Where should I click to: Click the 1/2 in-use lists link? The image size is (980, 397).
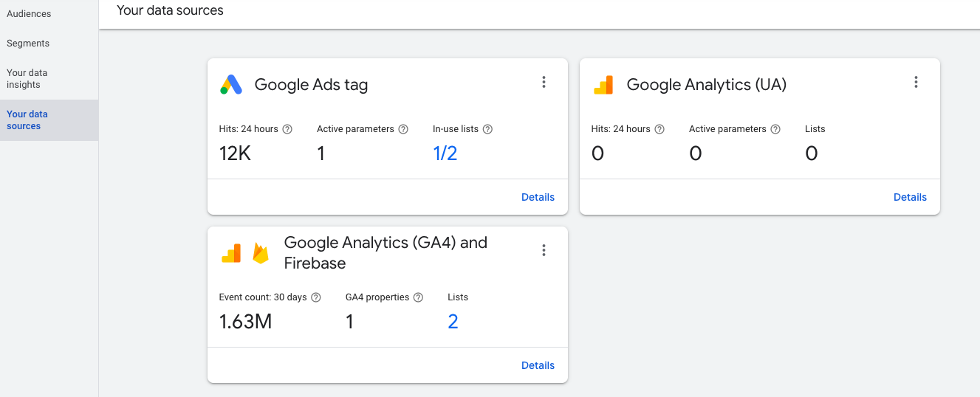(x=445, y=153)
